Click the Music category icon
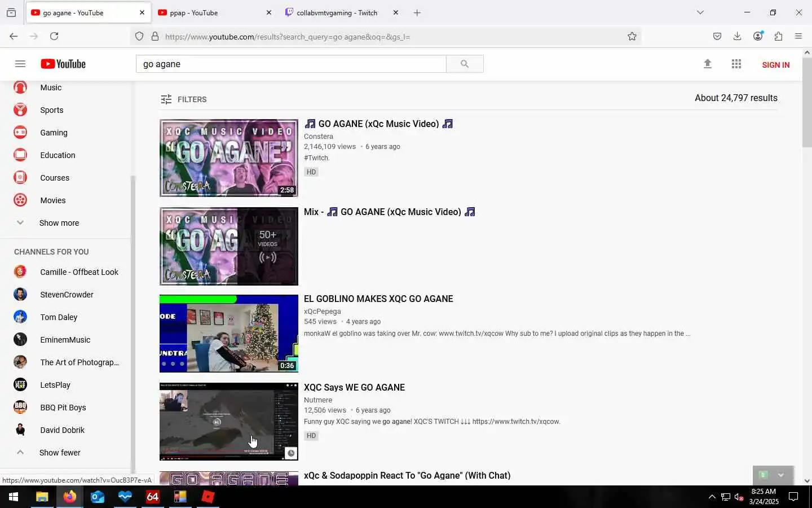 (20, 87)
